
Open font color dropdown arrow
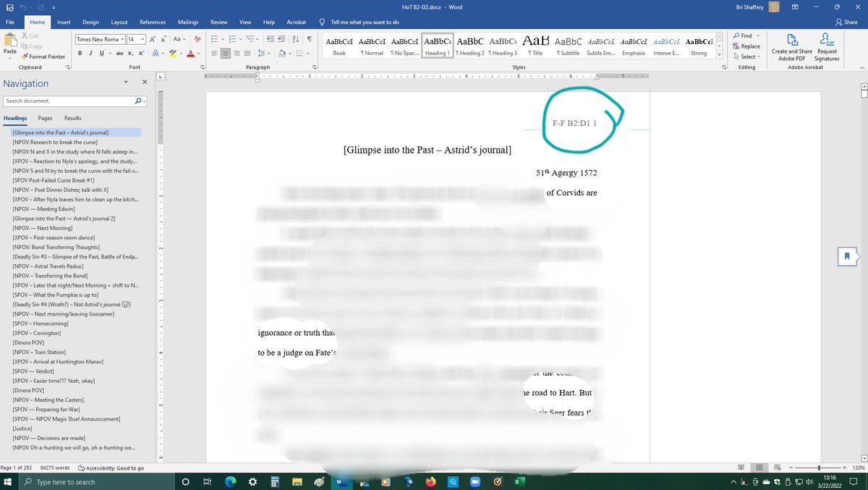point(199,54)
